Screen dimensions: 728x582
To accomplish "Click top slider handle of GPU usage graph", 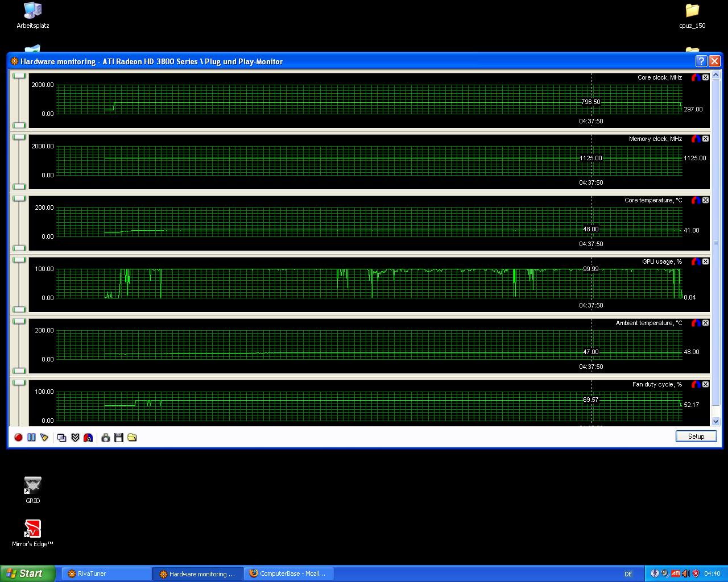I will coord(19,260).
